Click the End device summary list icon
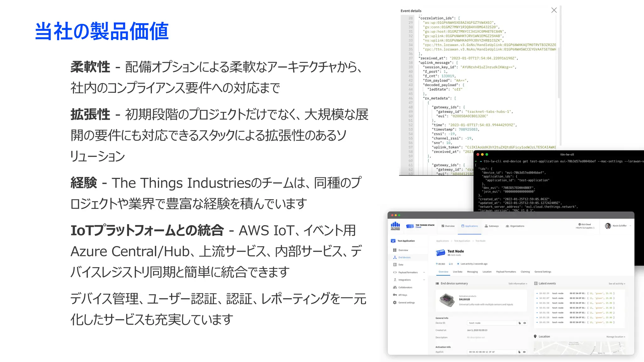The height and width of the screenshot is (362, 644). coord(437,283)
